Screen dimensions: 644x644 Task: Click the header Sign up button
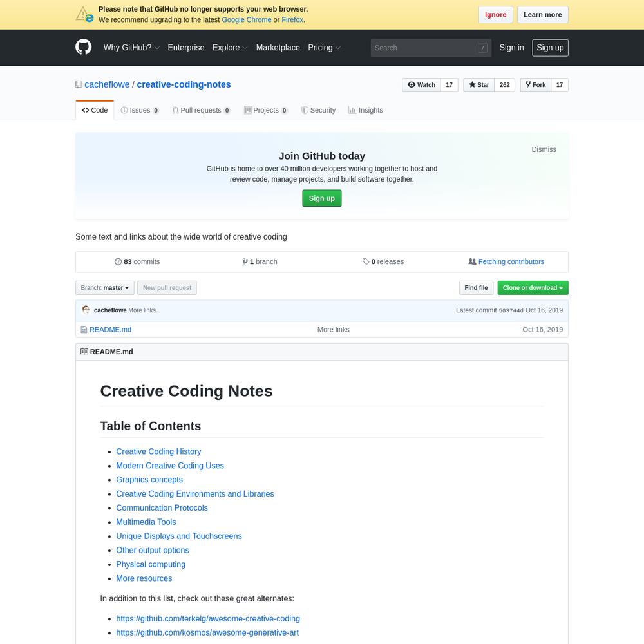[550, 48]
